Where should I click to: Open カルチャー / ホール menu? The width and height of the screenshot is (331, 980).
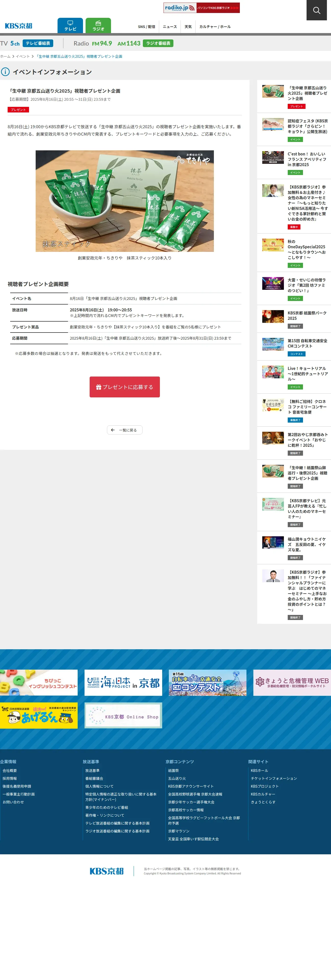[215, 27]
